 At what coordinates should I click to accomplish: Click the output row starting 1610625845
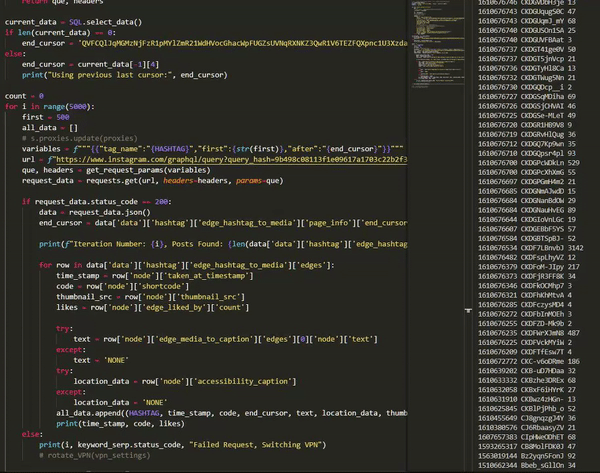[527, 409]
